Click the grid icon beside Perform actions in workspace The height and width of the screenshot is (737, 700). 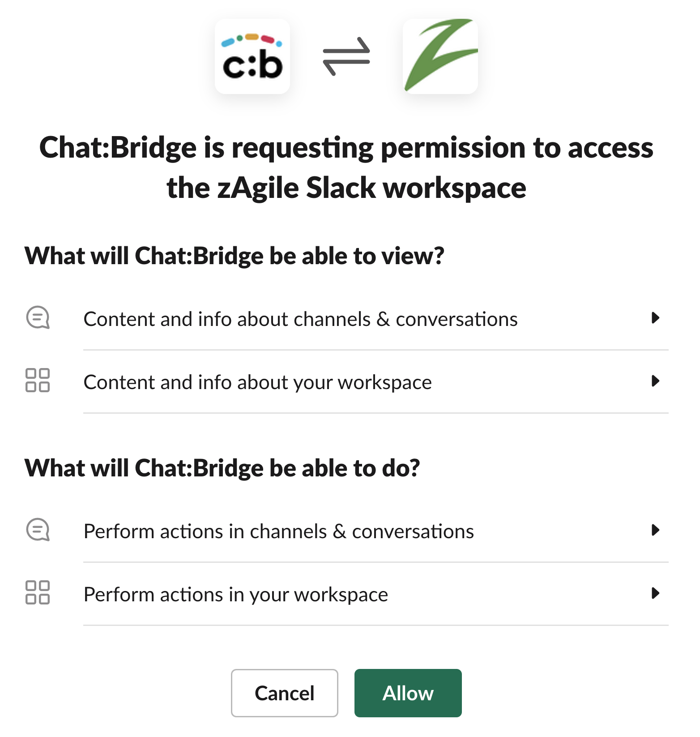(38, 593)
